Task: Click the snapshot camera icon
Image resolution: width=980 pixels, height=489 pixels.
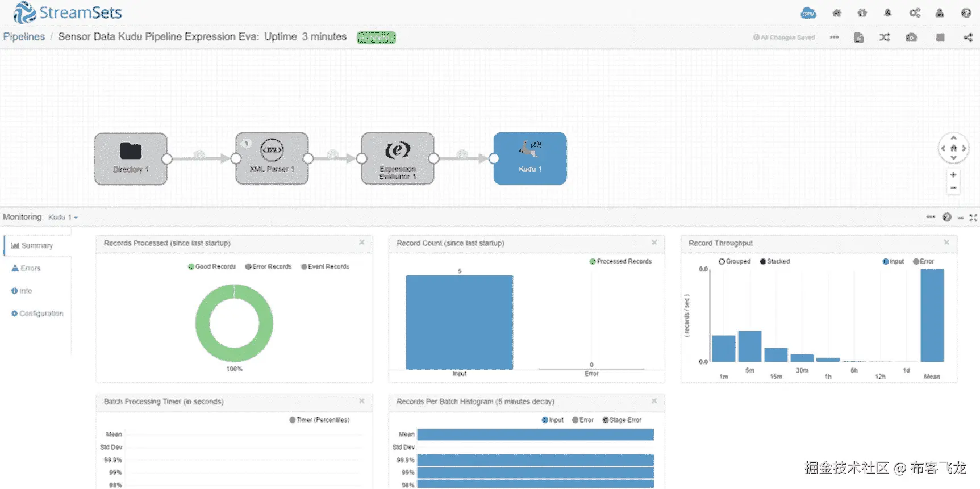Action: 911,37
